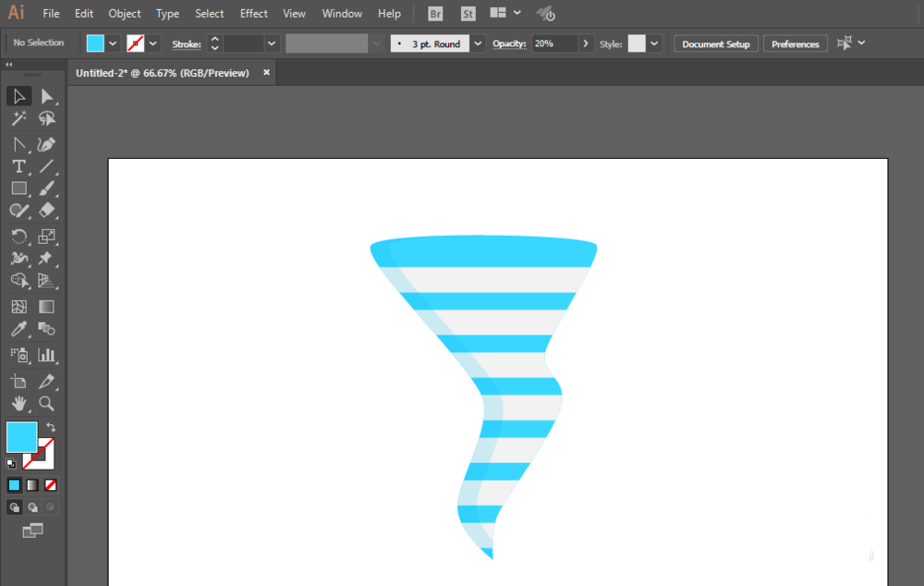Select the Eyedropper tool

[18, 329]
